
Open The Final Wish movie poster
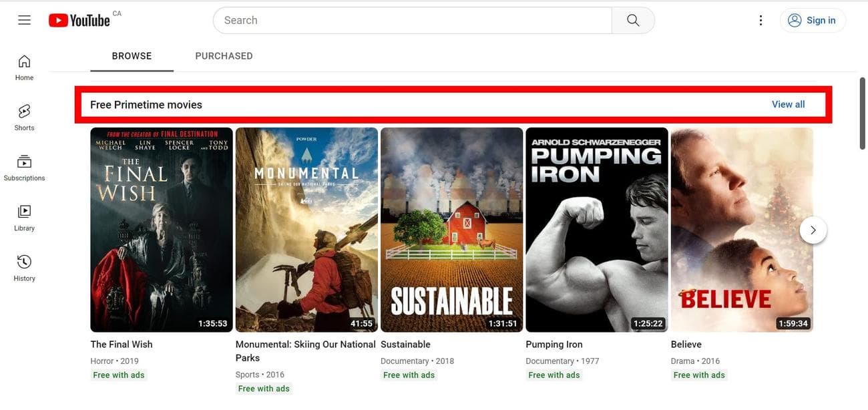(162, 230)
